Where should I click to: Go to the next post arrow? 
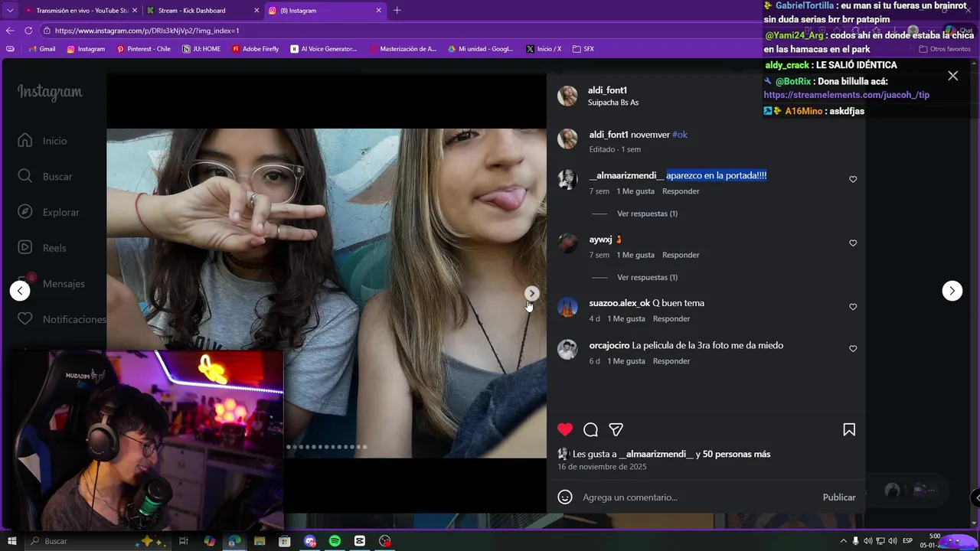point(952,291)
